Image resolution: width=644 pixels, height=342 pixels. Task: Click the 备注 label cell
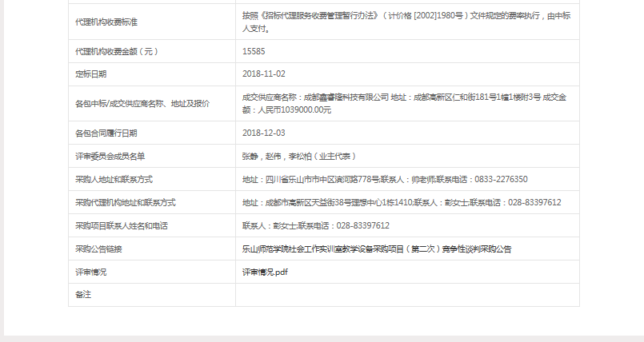point(82,295)
